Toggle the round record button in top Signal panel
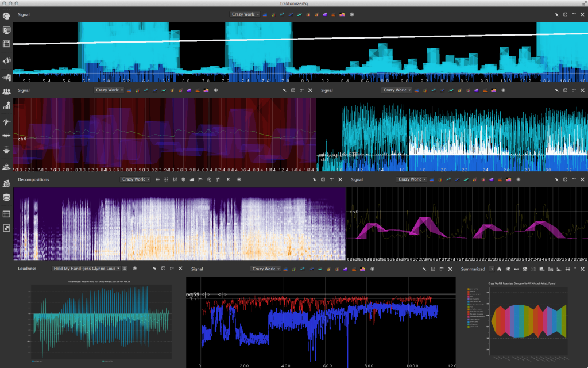Screen dimensions: 588x368 [x=351, y=14]
